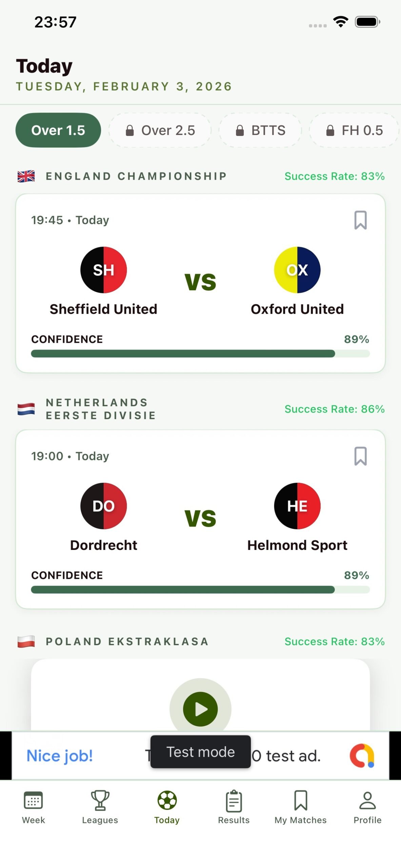Bookmark the Dordrecht vs Helmond Sport match
This screenshot has height=868, width=401.
point(360,456)
